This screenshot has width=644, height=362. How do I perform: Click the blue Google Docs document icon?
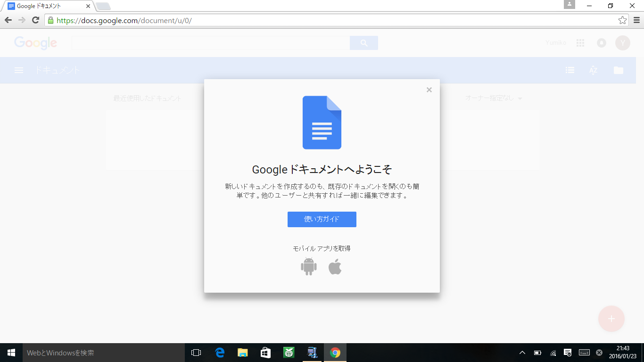tap(322, 123)
